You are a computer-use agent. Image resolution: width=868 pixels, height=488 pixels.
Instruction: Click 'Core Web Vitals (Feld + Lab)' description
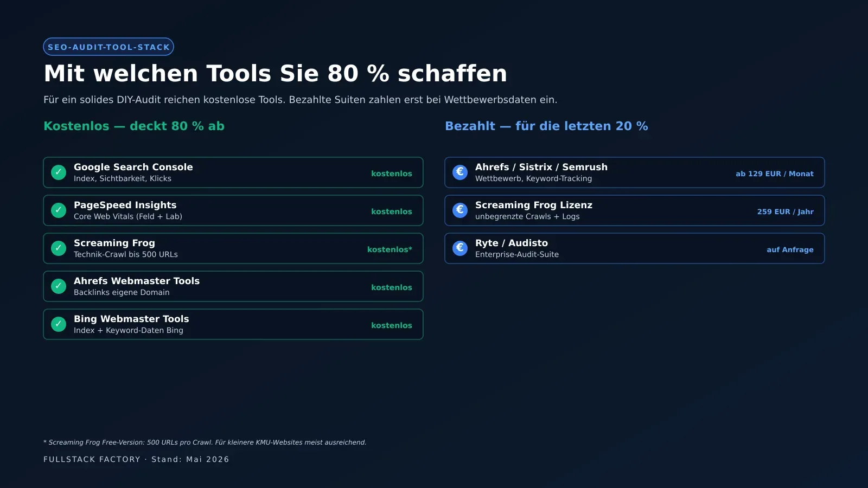pyautogui.click(x=128, y=216)
